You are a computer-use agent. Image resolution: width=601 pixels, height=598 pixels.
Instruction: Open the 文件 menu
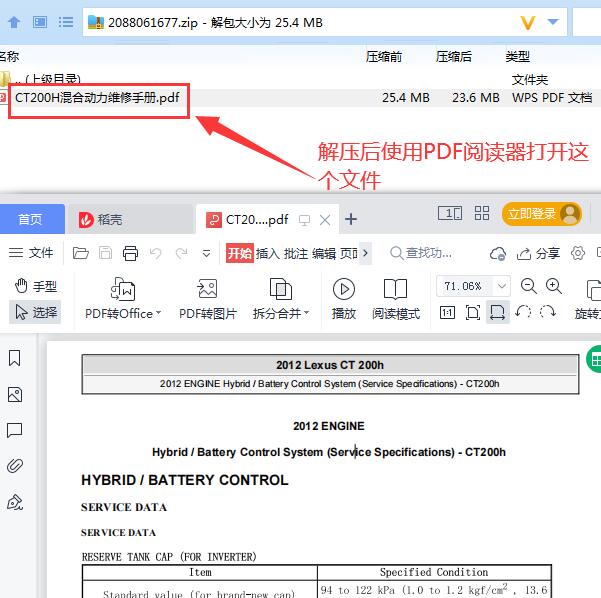click(31, 253)
